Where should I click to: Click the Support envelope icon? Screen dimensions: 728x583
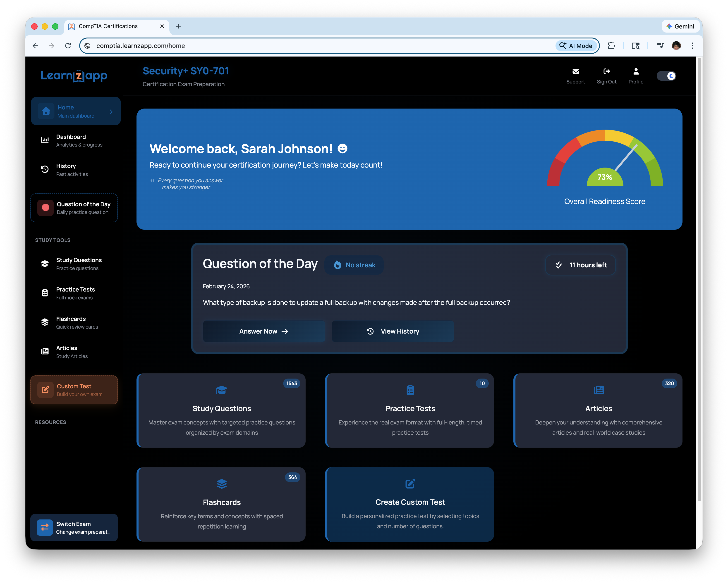coord(575,71)
